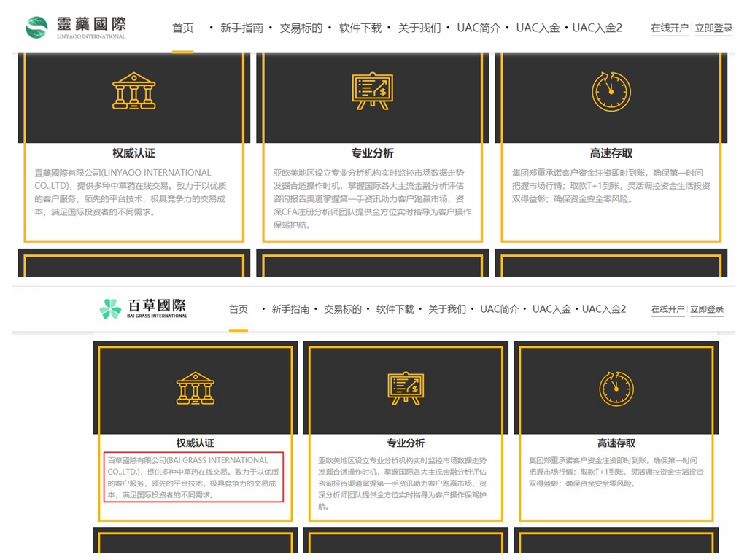Image resolution: width=747 pixels, height=560 pixels.
Task: Click the red-outlined Bai Grass company description text
Action: 193,478
